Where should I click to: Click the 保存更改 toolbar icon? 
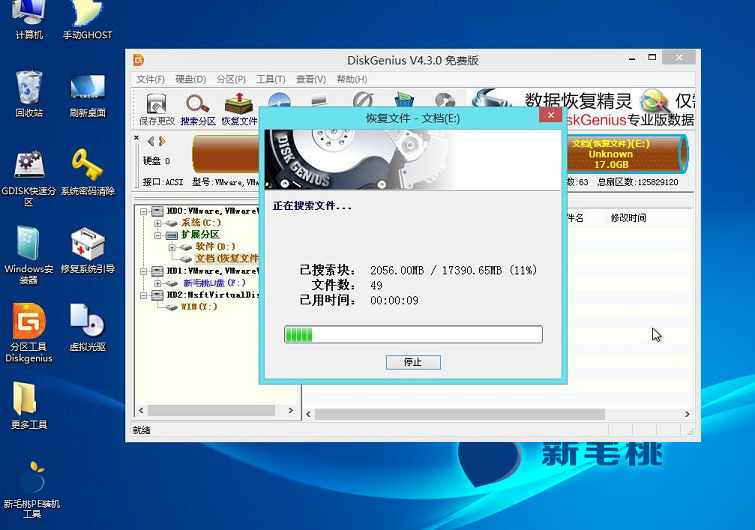[x=156, y=109]
